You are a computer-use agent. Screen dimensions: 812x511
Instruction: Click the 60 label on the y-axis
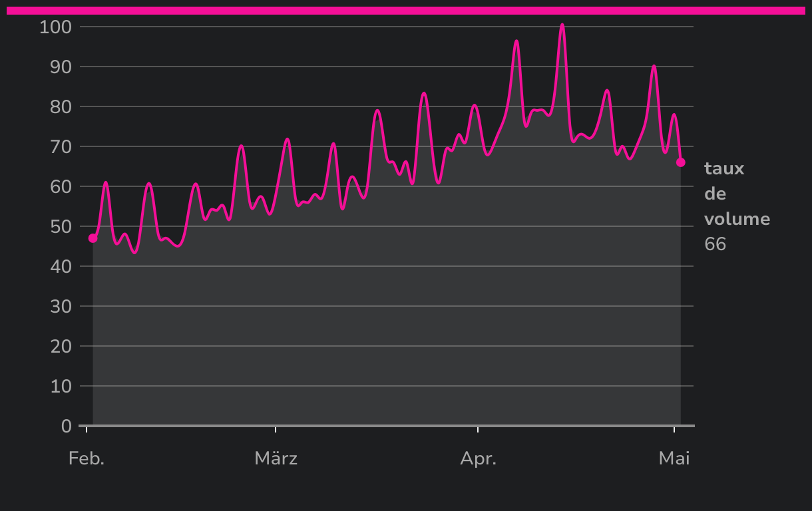pos(59,187)
